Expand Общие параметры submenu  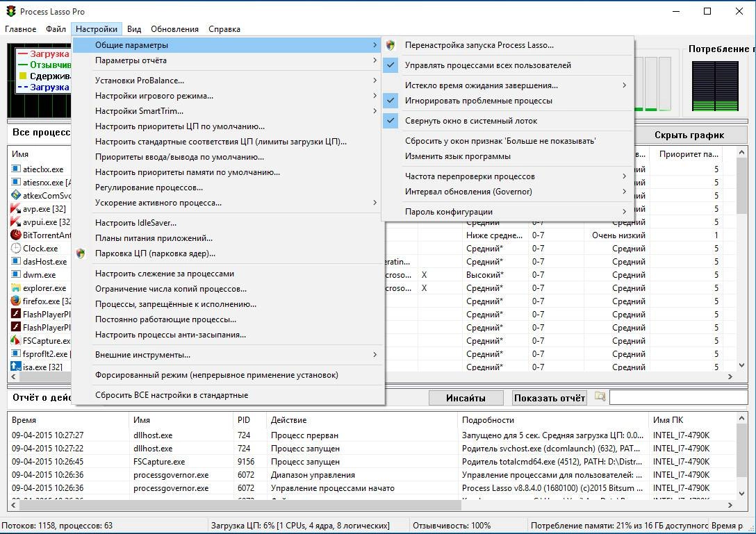tap(228, 45)
